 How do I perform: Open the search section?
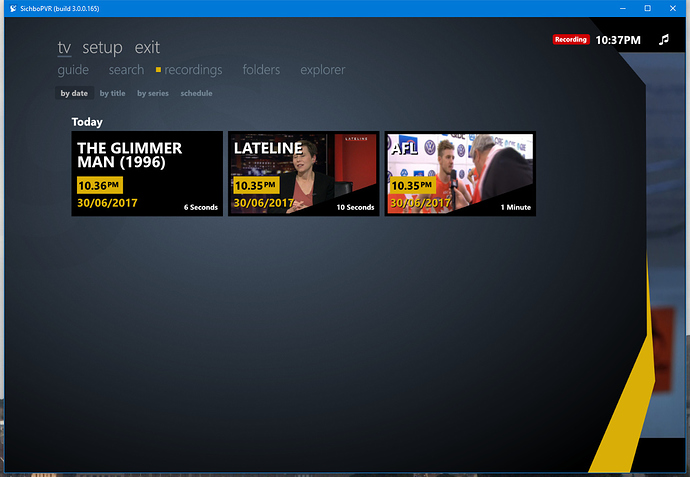tap(126, 70)
